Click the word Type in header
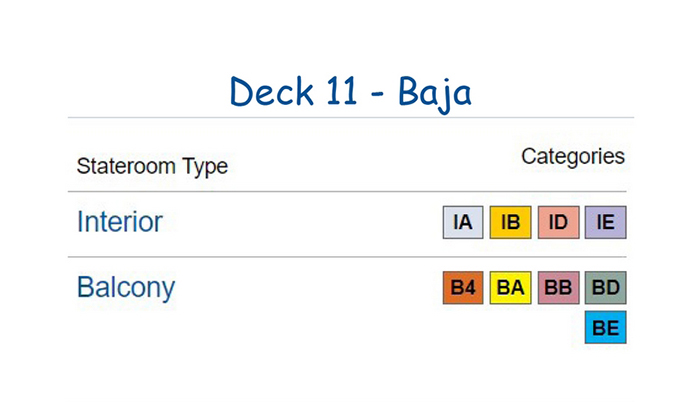The image size is (700, 403). (x=205, y=167)
